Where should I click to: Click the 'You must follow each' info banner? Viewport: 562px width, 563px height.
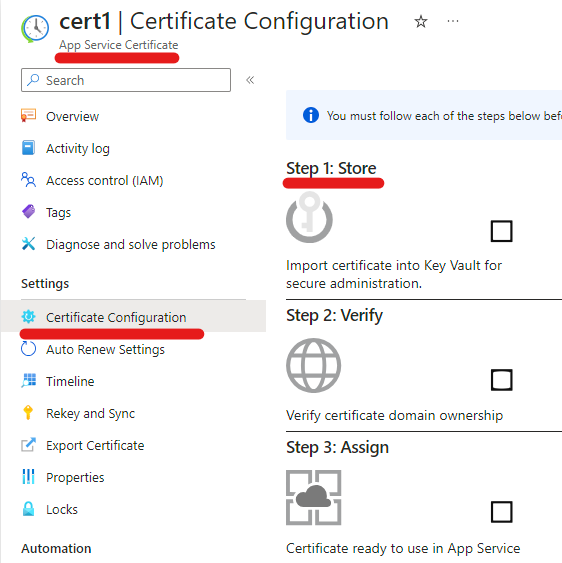pos(424,115)
